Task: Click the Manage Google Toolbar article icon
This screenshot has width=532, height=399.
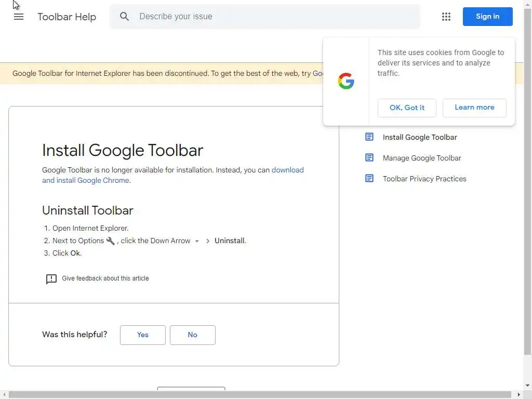Action: coord(369,158)
